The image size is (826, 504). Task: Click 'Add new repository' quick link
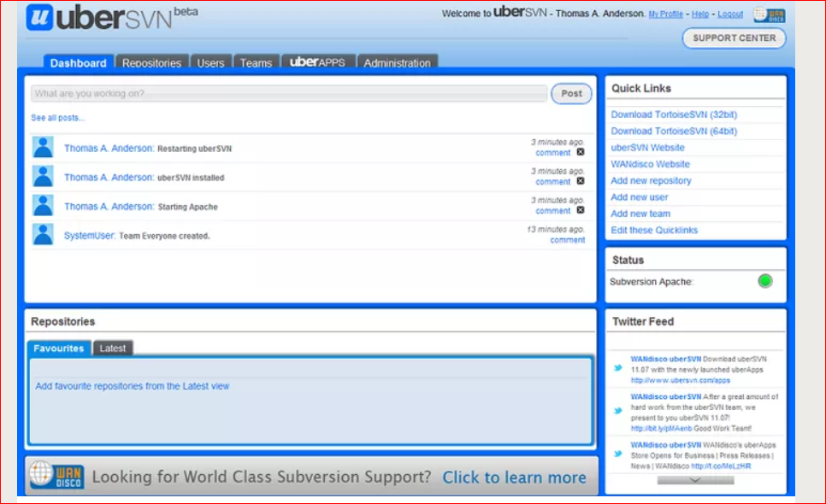pyautogui.click(x=651, y=180)
